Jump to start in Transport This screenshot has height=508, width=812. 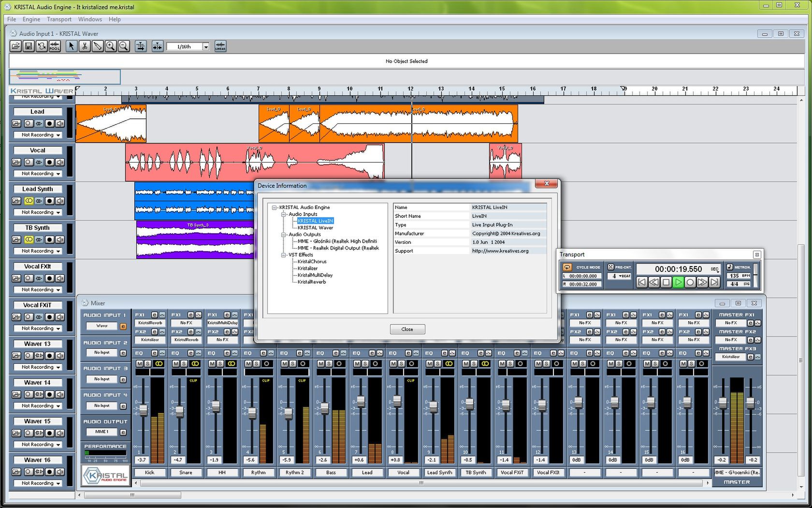642,282
